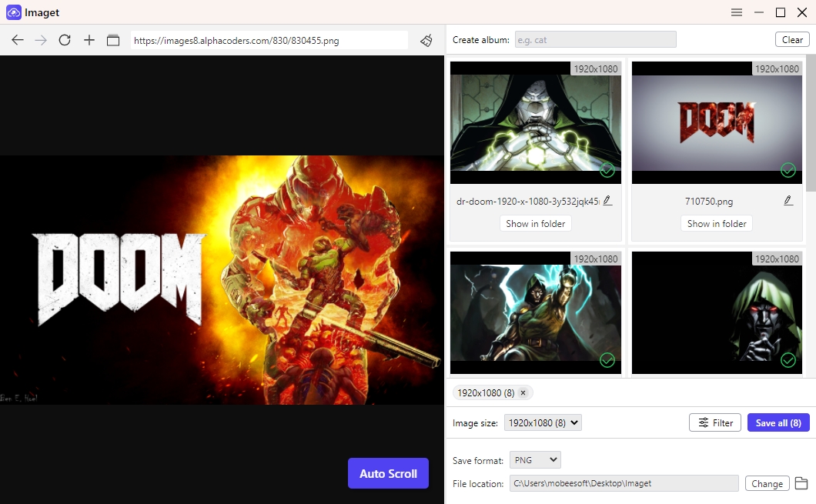Click the File location path field
This screenshot has width=816, height=504.
pyautogui.click(x=624, y=483)
